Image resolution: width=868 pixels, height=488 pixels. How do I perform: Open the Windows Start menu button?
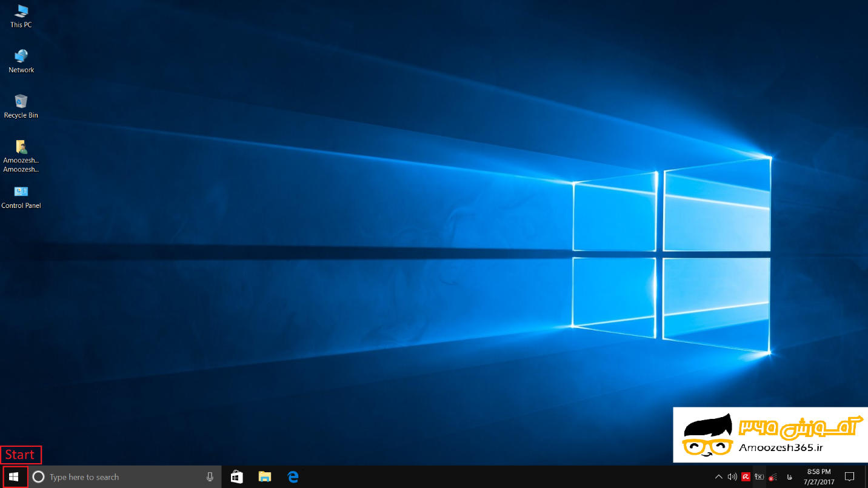point(14,477)
